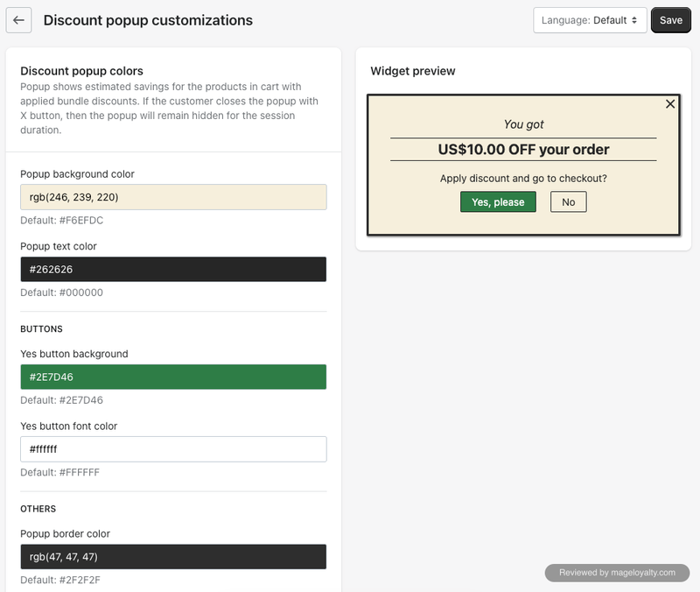Edit the Popup background color field
The width and height of the screenshot is (700, 592).
pyautogui.click(x=173, y=197)
